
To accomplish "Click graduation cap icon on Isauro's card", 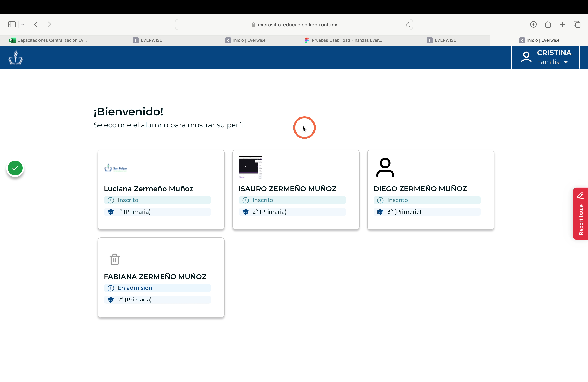I will point(246,212).
